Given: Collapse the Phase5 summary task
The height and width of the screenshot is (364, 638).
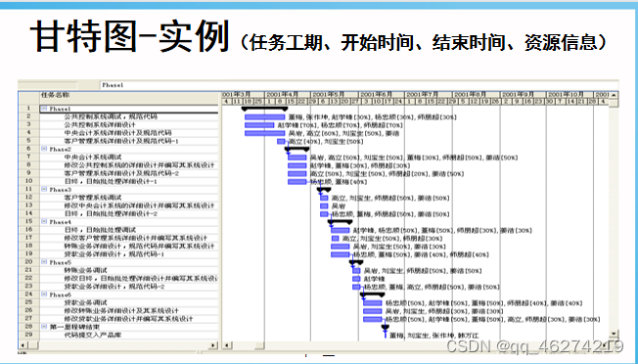Looking at the screenshot, I should (44, 262).
